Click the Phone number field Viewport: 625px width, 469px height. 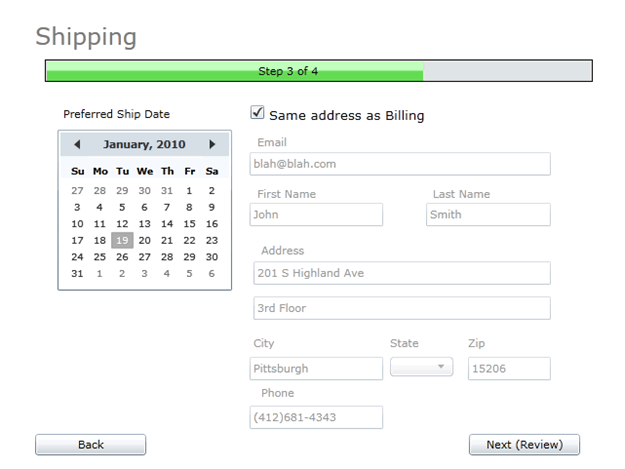click(x=316, y=418)
